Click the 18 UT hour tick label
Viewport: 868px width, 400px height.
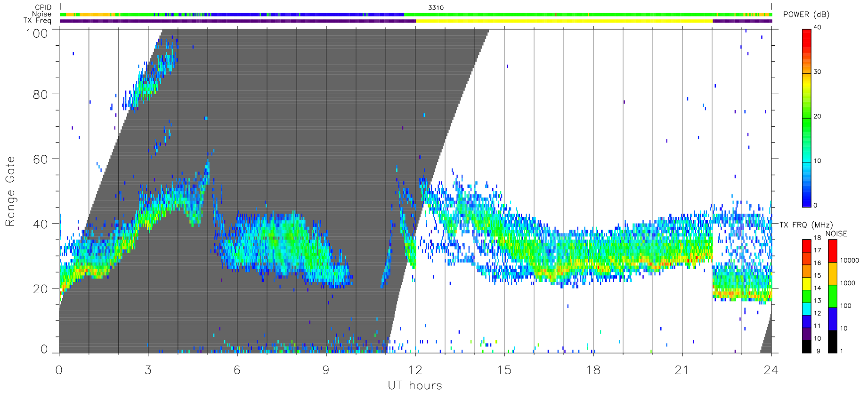593,370
